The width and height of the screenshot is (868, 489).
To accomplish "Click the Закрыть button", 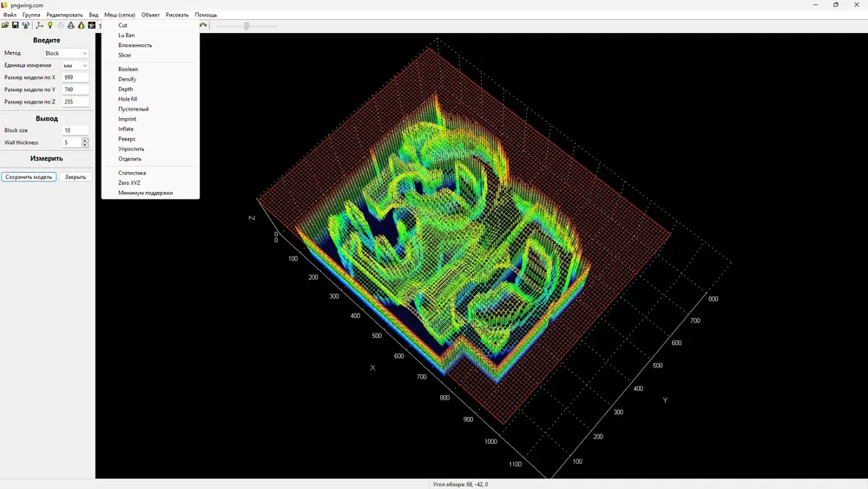I will (76, 176).
